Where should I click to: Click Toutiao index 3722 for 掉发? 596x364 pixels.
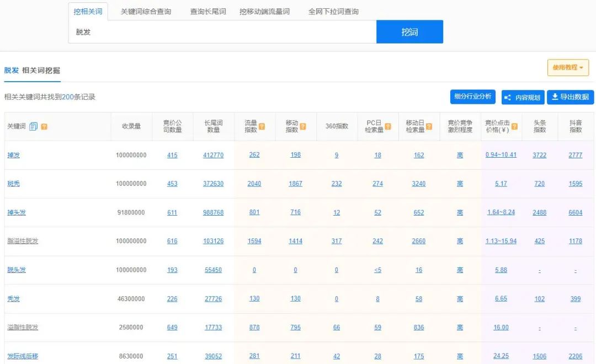click(x=539, y=155)
